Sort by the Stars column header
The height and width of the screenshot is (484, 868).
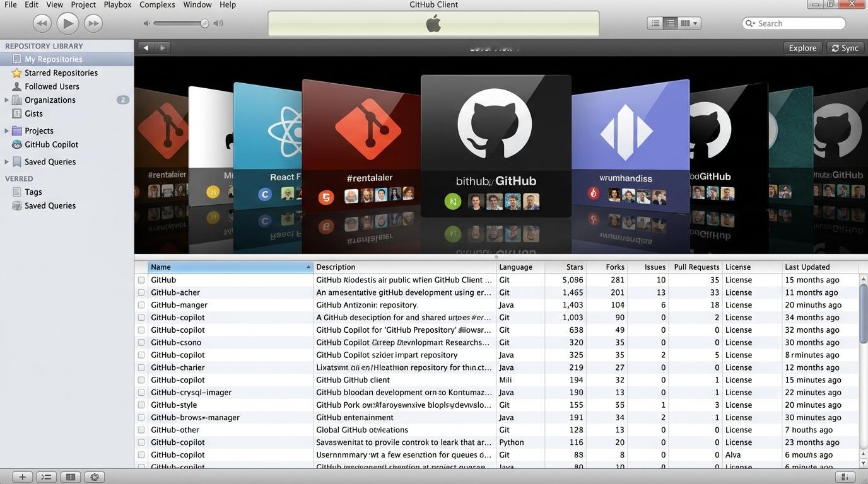(x=566, y=267)
